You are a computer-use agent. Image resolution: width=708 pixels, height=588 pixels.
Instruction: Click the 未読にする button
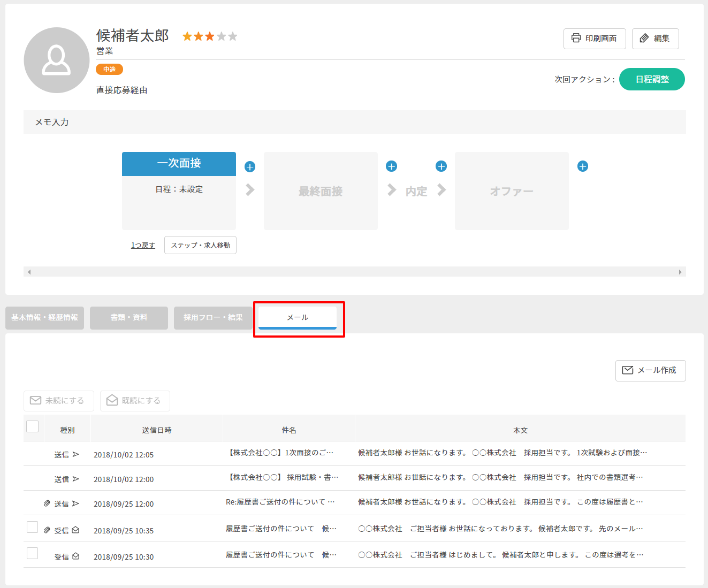59,401
